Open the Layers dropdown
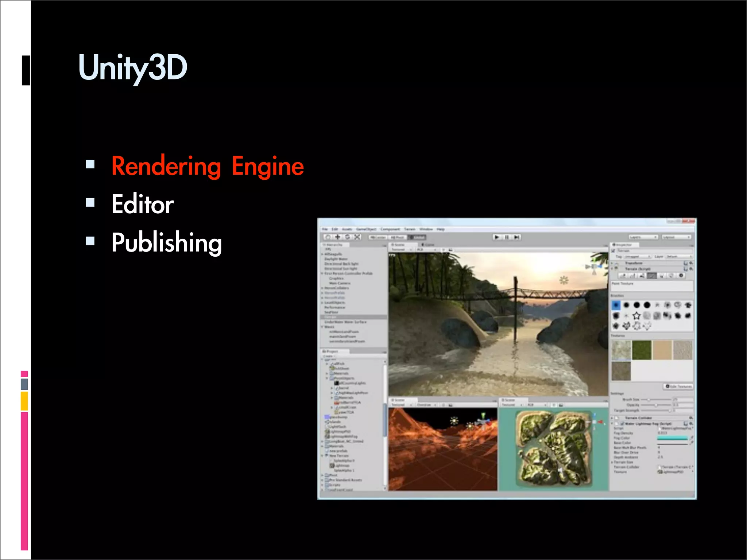The height and width of the screenshot is (560, 747). (643, 237)
